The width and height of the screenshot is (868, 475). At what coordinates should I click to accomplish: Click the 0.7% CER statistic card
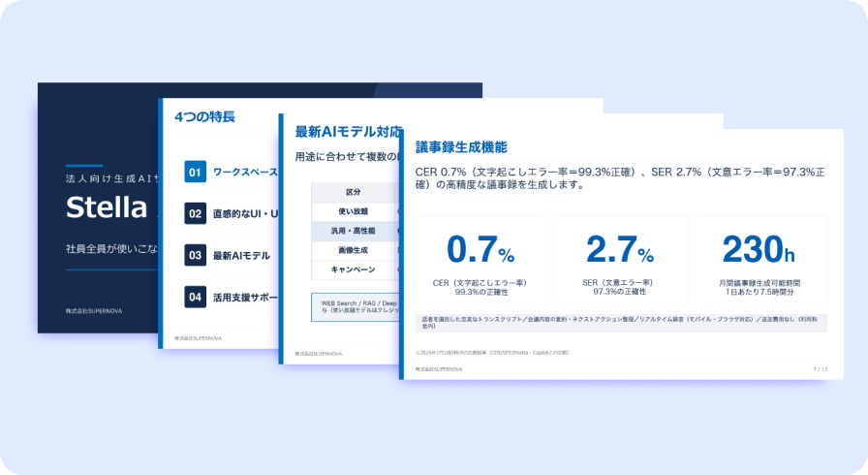pos(481,259)
